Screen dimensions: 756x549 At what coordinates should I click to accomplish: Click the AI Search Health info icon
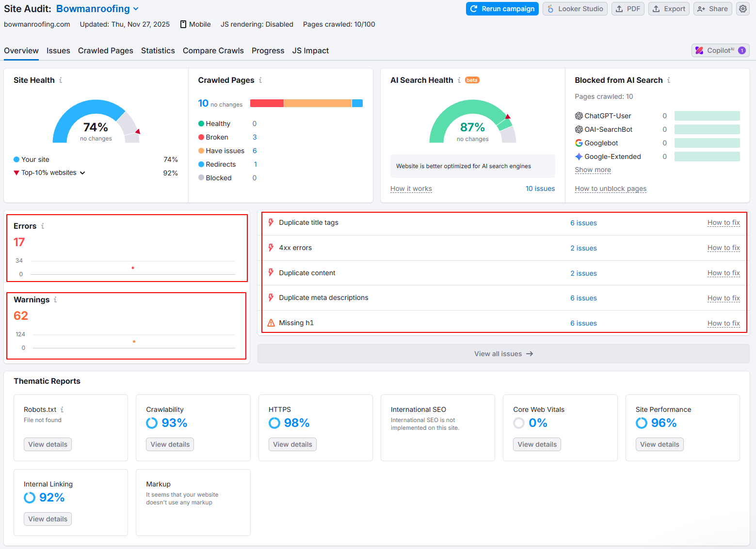[459, 80]
